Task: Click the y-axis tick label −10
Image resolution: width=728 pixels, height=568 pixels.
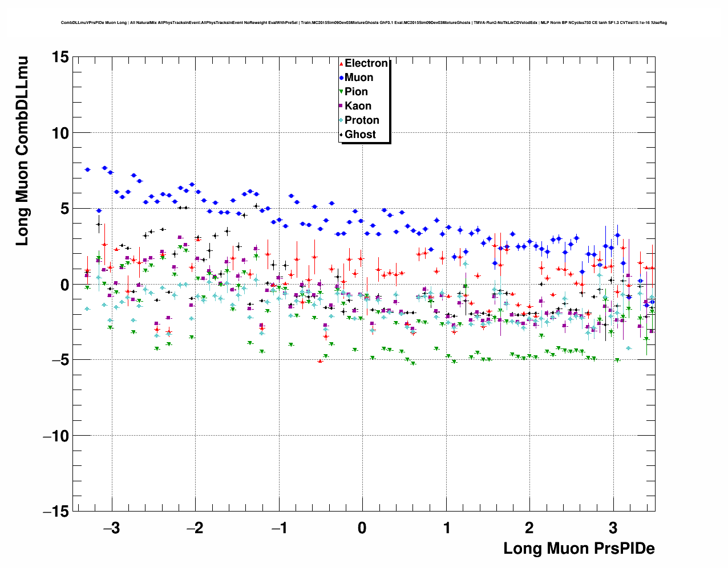Action: coord(55,436)
